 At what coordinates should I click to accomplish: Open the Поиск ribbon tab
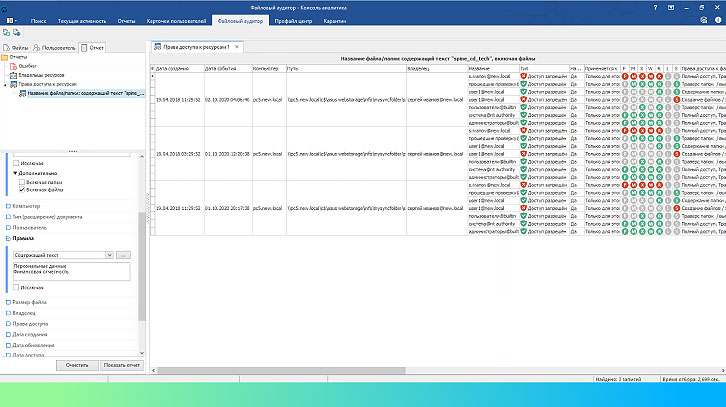[x=38, y=21]
